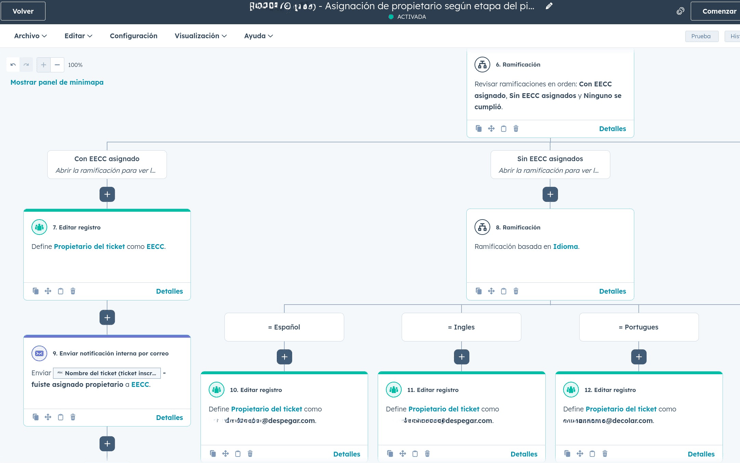Screen dimensions: 740x463
Task: Delete step 9 notification action
Action: tap(73, 417)
